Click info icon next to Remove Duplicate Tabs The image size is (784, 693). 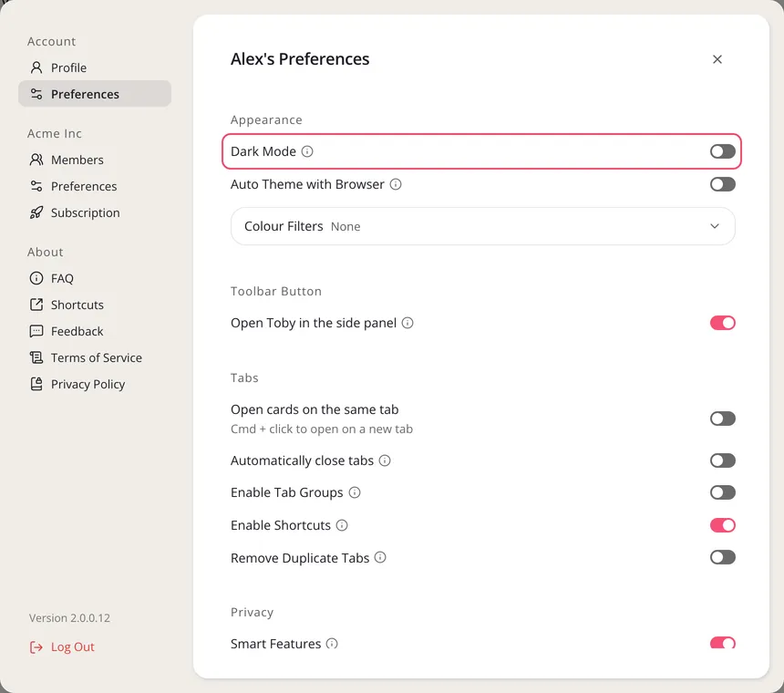click(x=380, y=557)
